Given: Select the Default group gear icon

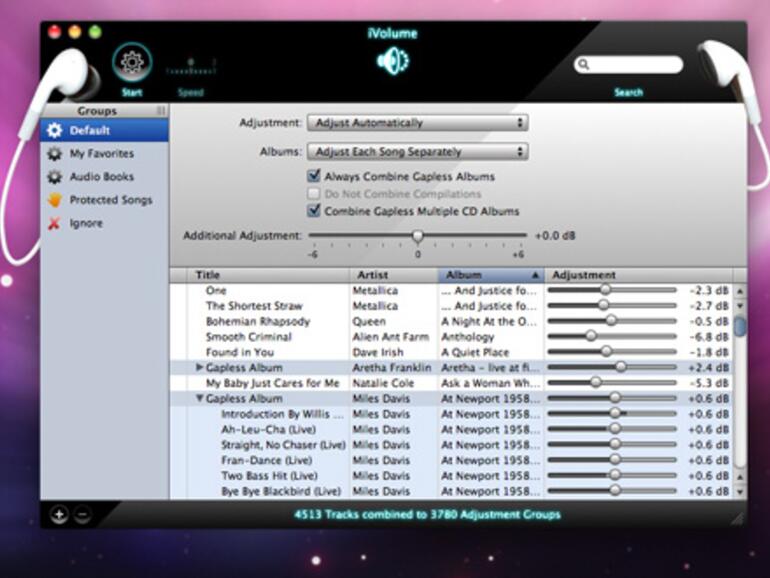Looking at the screenshot, I should point(54,131).
